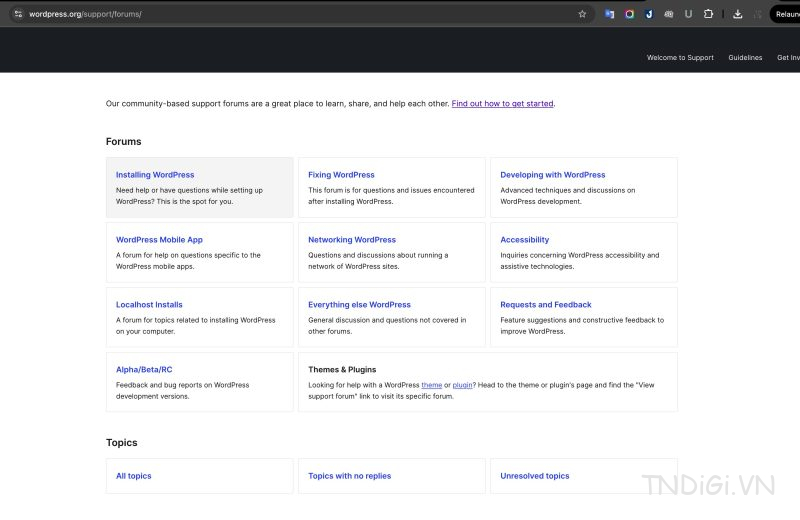This screenshot has width=800, height=520.
Task: Click the 'Forums' section heading
Action: [x=123, y=141]
